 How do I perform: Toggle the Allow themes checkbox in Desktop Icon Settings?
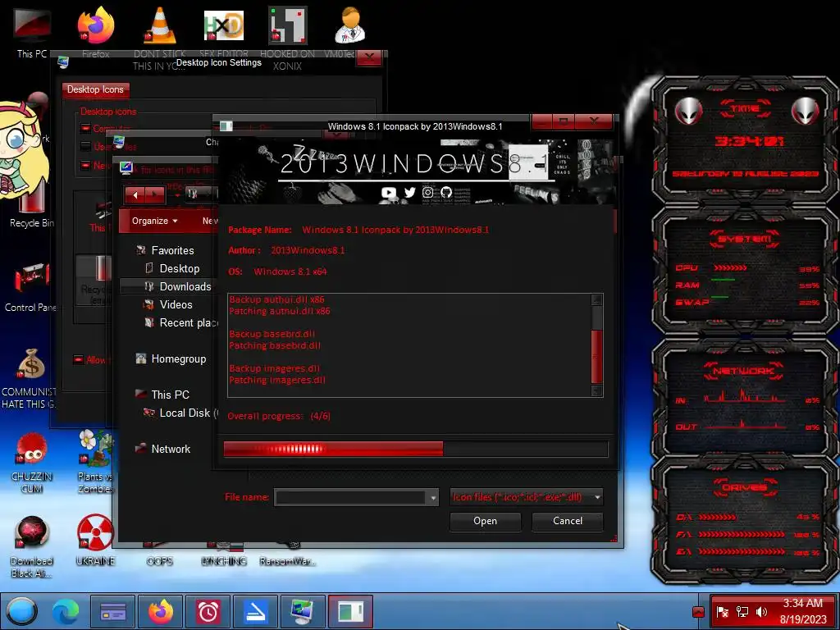[78, 359]
